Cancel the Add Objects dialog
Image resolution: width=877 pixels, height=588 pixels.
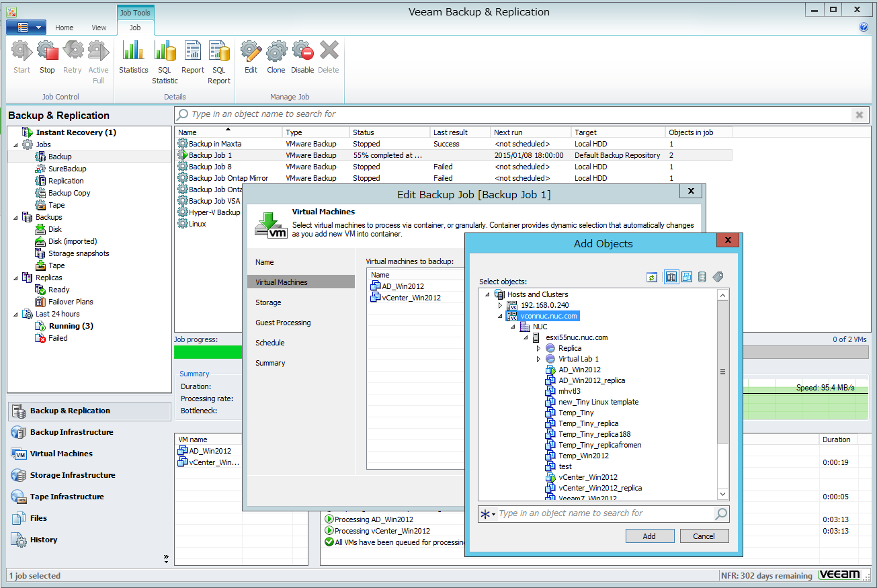[x=704, y=536]
